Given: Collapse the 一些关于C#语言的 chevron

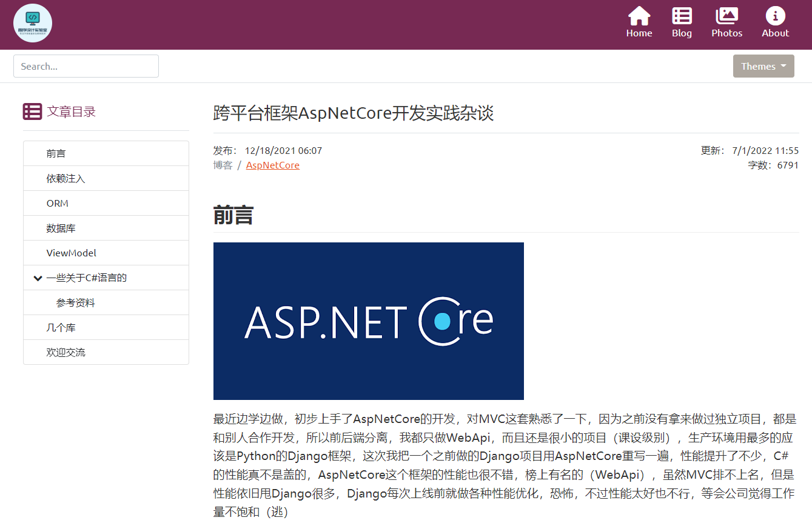Looking at the screenshot, I should coord(38,278).
